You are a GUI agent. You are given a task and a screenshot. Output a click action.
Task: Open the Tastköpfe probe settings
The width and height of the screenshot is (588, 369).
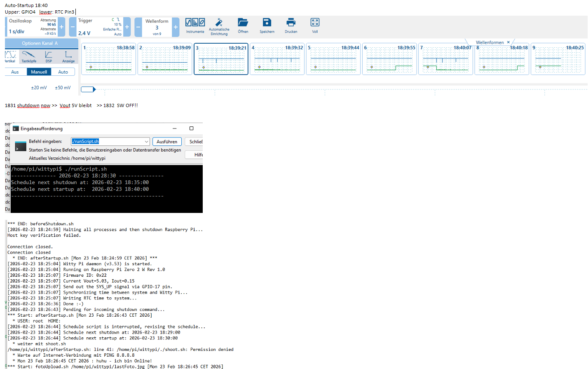(x=29, y=56)
